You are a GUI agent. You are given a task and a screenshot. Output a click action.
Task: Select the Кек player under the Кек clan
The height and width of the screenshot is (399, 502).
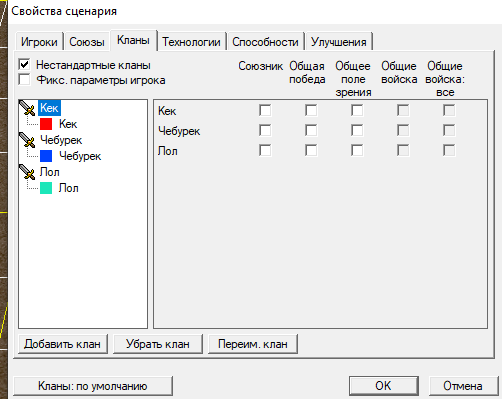[68, 124]
